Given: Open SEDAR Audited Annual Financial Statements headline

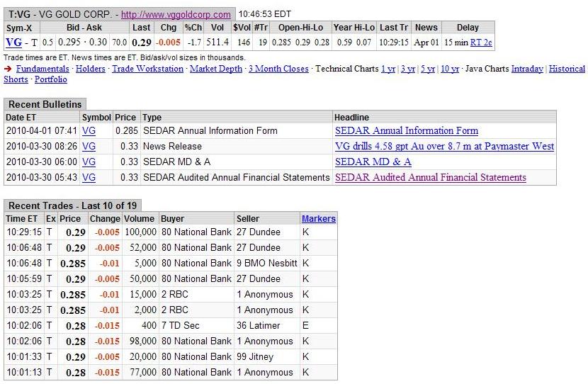Looking at the screenshot, I should (430, 177).
